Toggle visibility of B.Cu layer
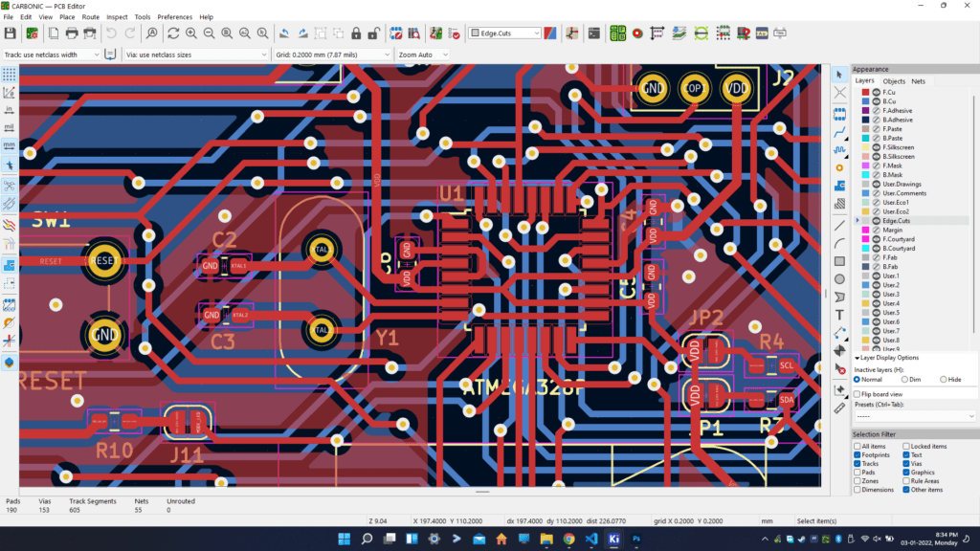 [x=877, y=101]
